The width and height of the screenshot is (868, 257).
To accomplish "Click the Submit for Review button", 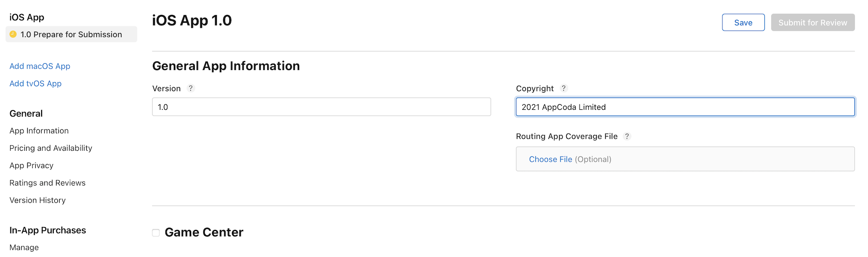I will [812, 23].
